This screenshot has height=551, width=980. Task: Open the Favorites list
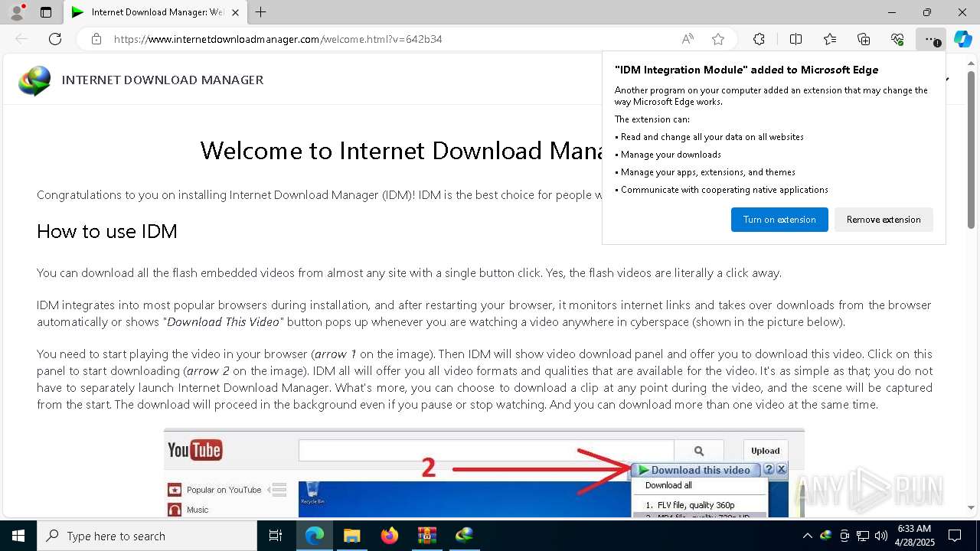click(x=830, y=39)
